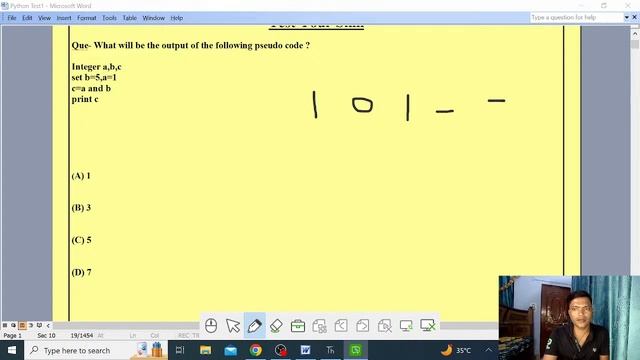The width and height of the screenshot is (640, 360).
Task: Open File Explorer from taskbar
Action: pyautogui.click(x=205, y=350)
